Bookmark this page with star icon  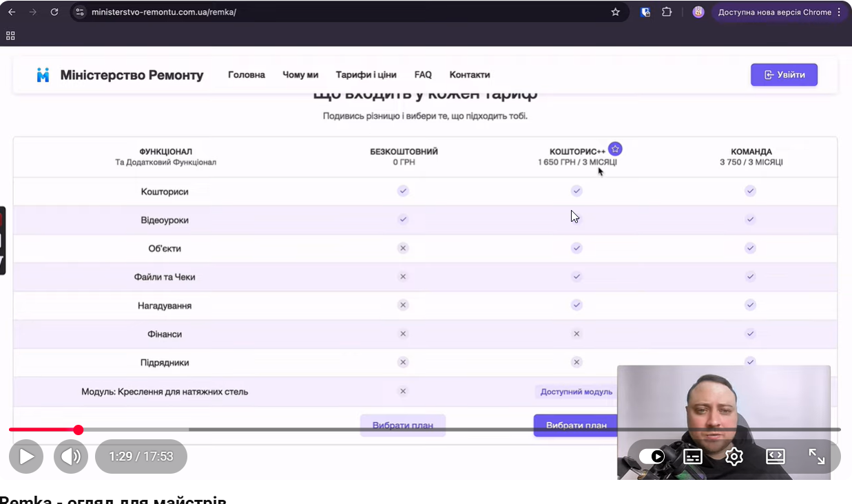pos(615,12)
